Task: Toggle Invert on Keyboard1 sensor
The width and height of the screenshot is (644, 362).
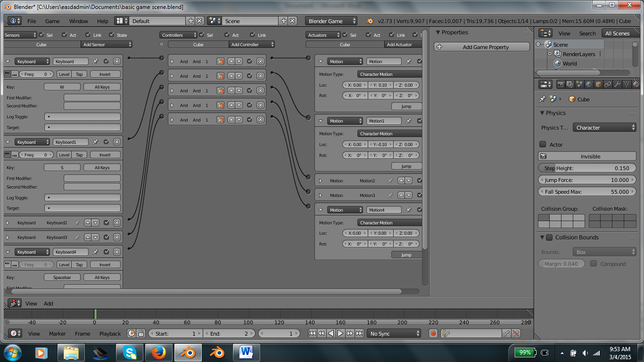Action: 105,155
